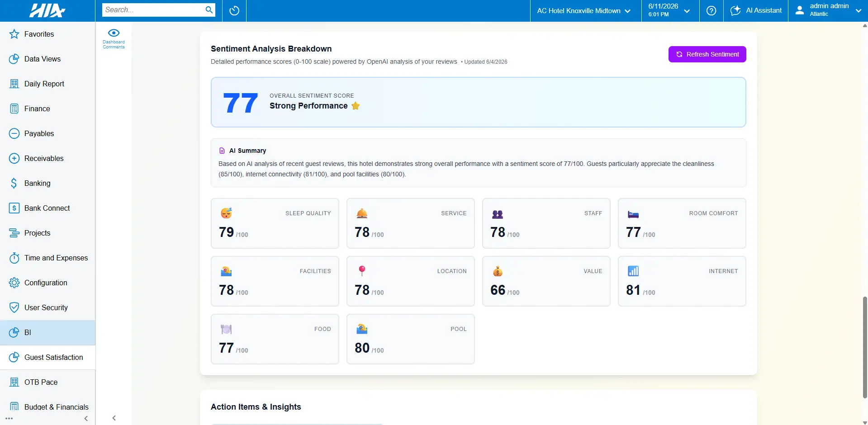Click the Location pin icon
The width and height of the screenshot is (868, 425).
(362, 271)
